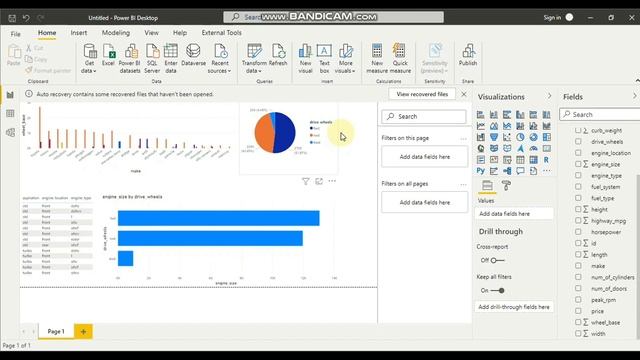The height and width of the screenshot is (360, 640).
Task: Select the Python visual icon
Action: [x=480, y=171]
